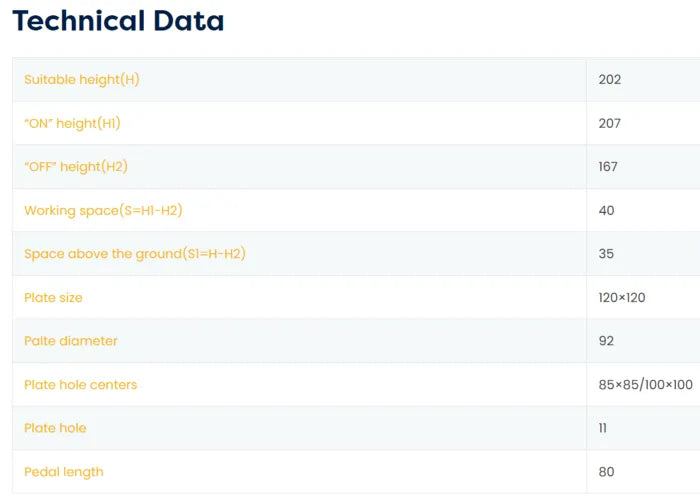
Task: Click the pedal length value 80
Action: tap(606, 472)
